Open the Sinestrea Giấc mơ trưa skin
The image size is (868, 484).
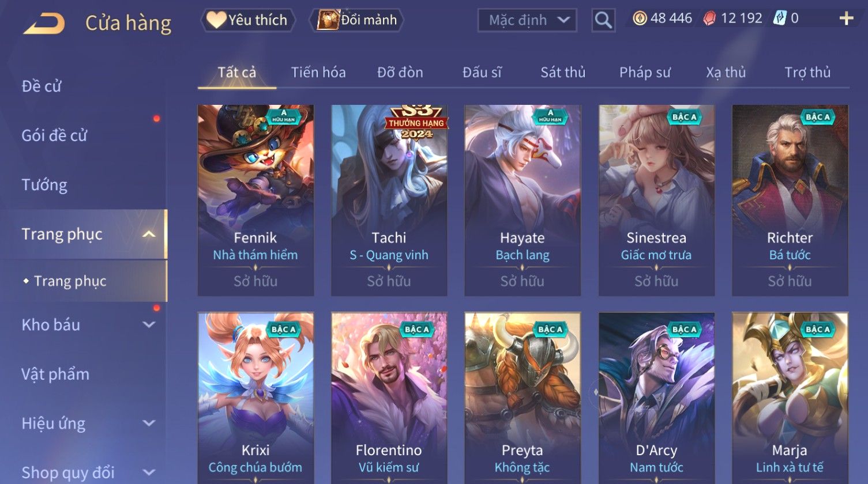point(656,200)
